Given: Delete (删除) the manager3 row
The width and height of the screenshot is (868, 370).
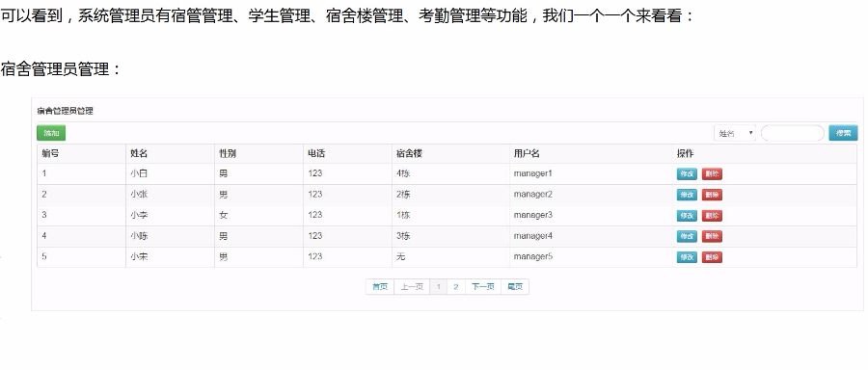Looking at the screenshot, I should click(x=712, y=215).
